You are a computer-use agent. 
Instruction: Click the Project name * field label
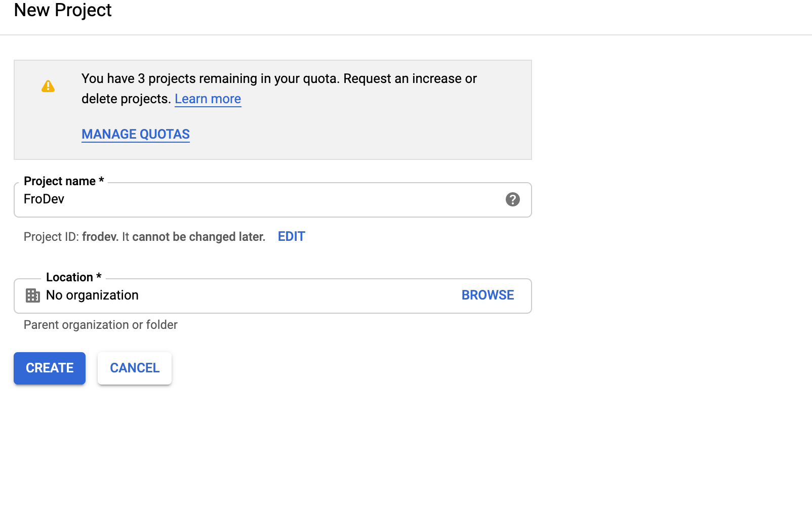(x=64, y=181)
